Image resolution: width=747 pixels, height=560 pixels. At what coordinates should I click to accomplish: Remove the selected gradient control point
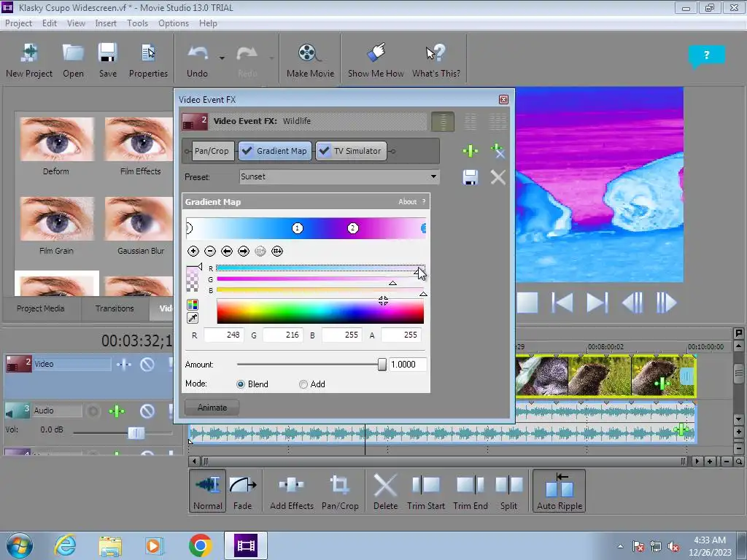coord(209,251)
